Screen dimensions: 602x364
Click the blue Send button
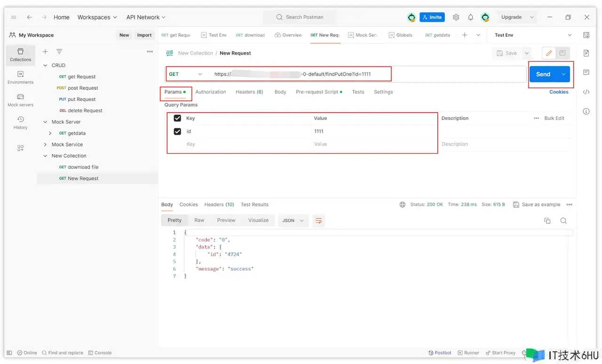(543, 74)
